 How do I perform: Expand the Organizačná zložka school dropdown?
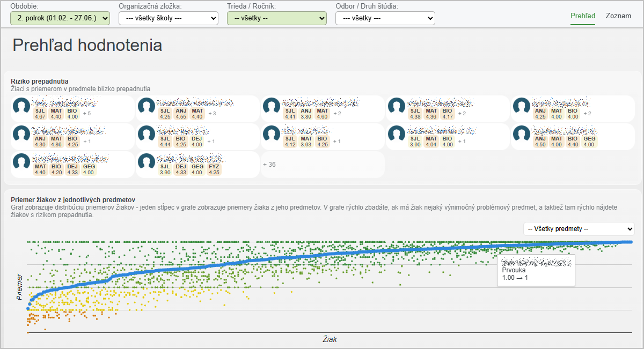pyautogui.click(x=169, y=18)
